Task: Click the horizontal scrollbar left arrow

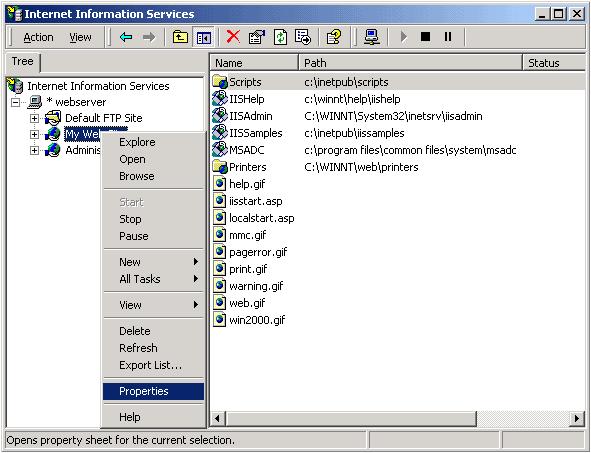Action: tap(217, 418)
